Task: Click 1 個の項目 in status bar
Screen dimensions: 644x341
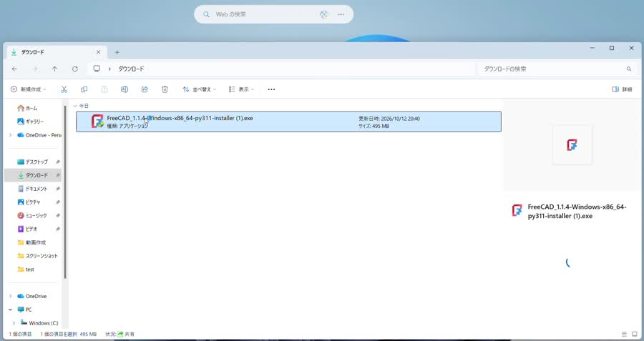Action: coord(20,334)
